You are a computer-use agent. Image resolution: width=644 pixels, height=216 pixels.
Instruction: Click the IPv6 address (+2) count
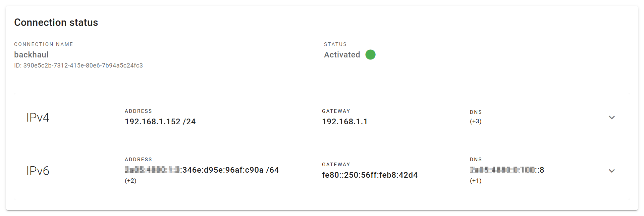coord(130,181)
